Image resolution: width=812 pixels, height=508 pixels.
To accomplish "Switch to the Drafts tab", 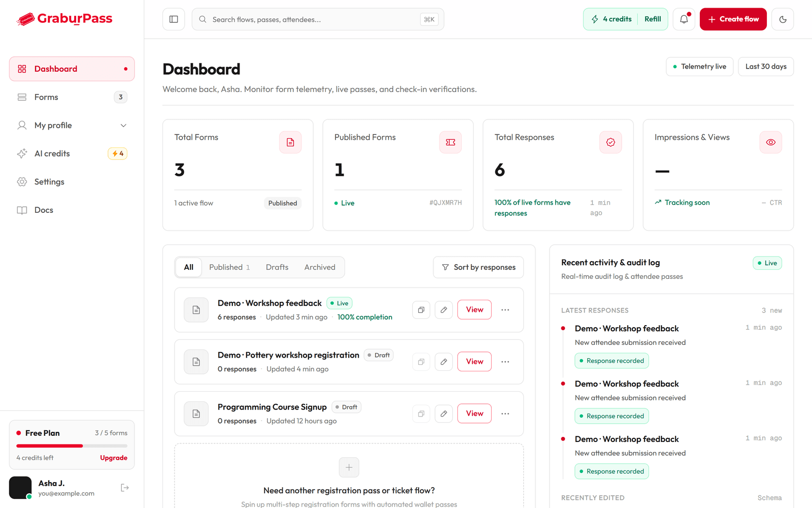I will [277, 267].
